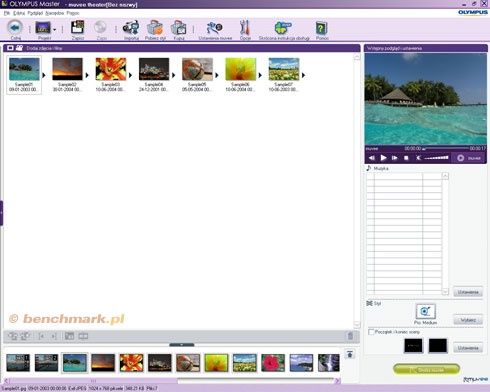Click rotate left icon in storyboard toolbar

click(13, 336)
